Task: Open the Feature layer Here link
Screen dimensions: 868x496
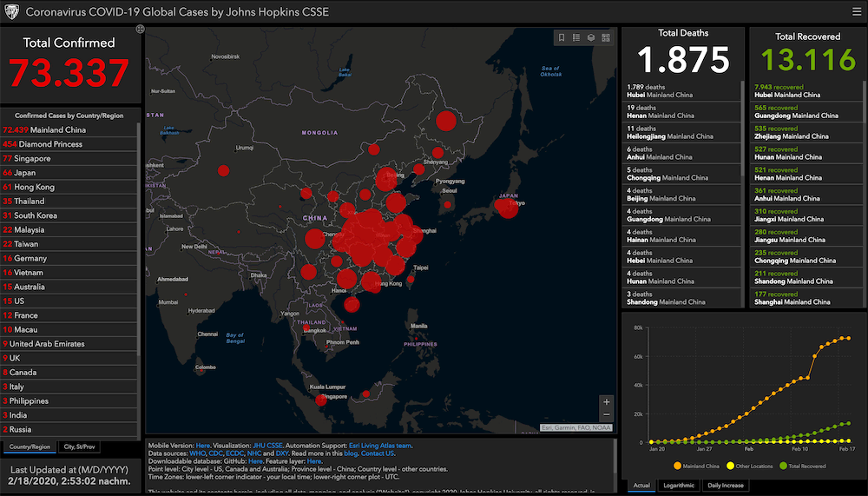Action: click(314, 461)
